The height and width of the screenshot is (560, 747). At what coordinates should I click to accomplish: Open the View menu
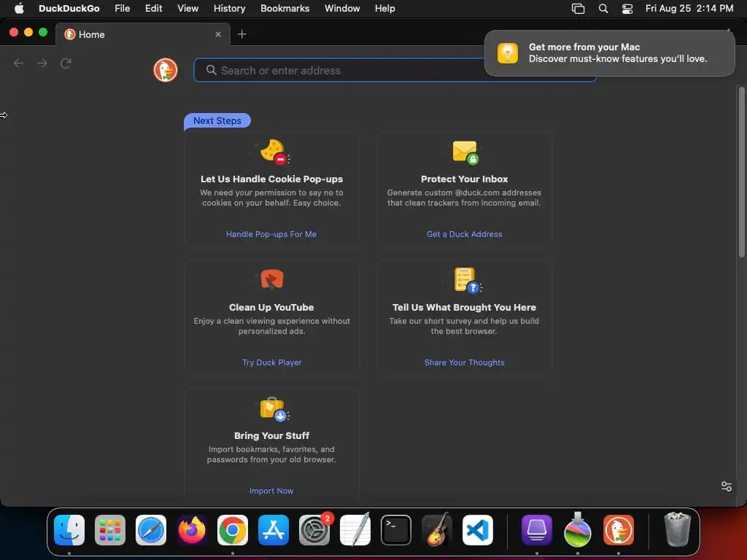(187, 8)
